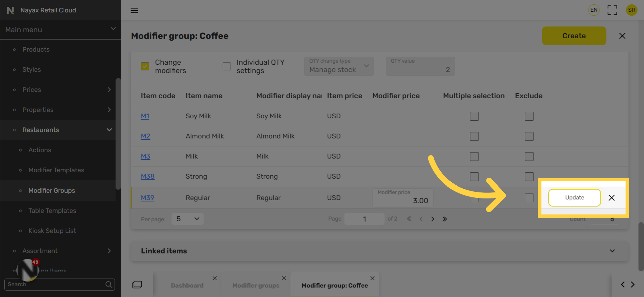Open the QTY change type dropdown
The image size is (644, 297).
point(339,66)
